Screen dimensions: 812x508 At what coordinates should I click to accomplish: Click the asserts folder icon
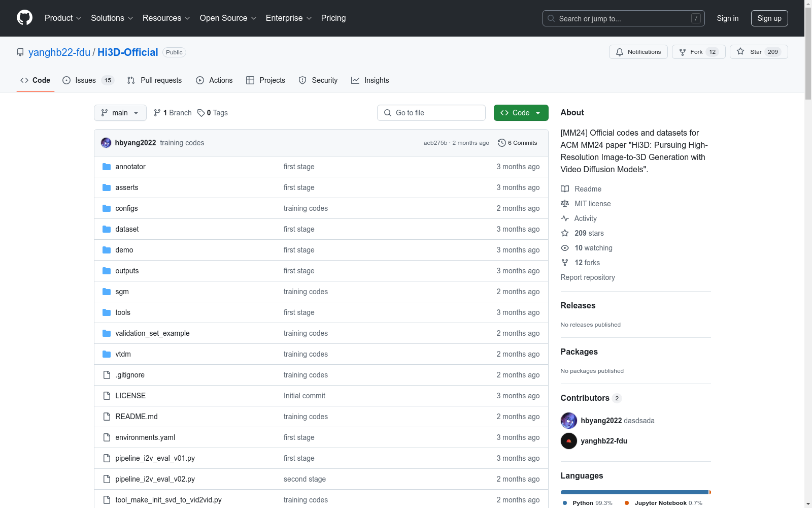coord(107,187)
